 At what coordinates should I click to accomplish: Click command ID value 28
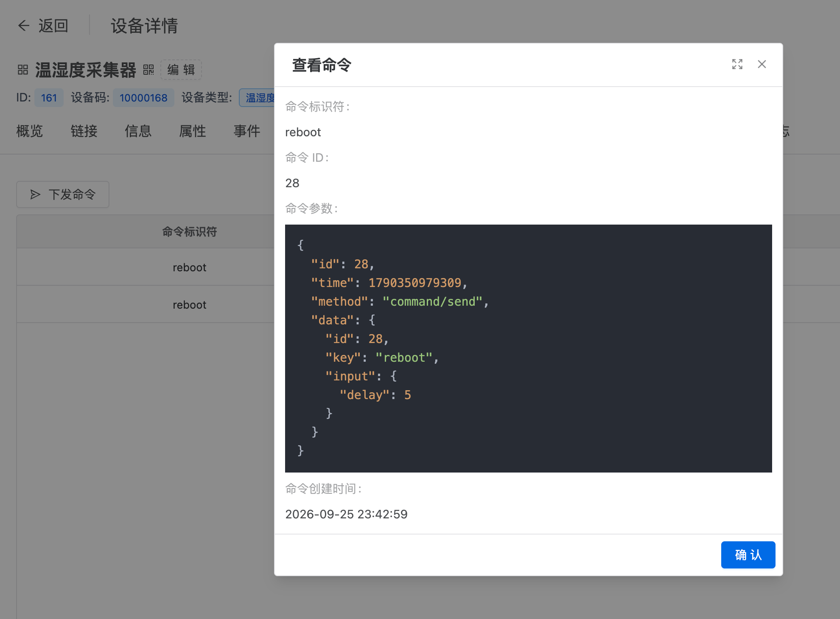[x=292, y=183]
